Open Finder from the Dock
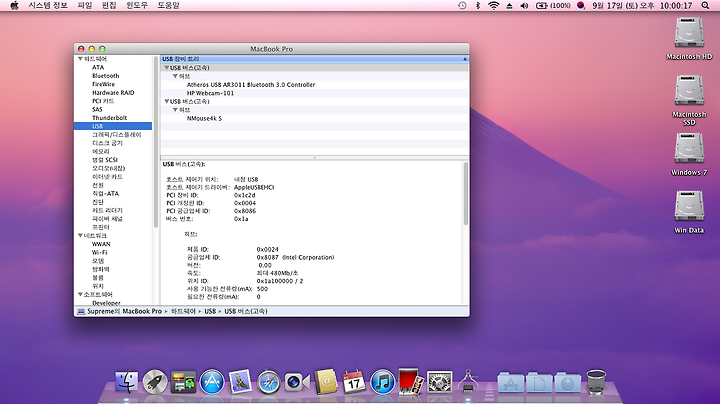 click(126, 382)
